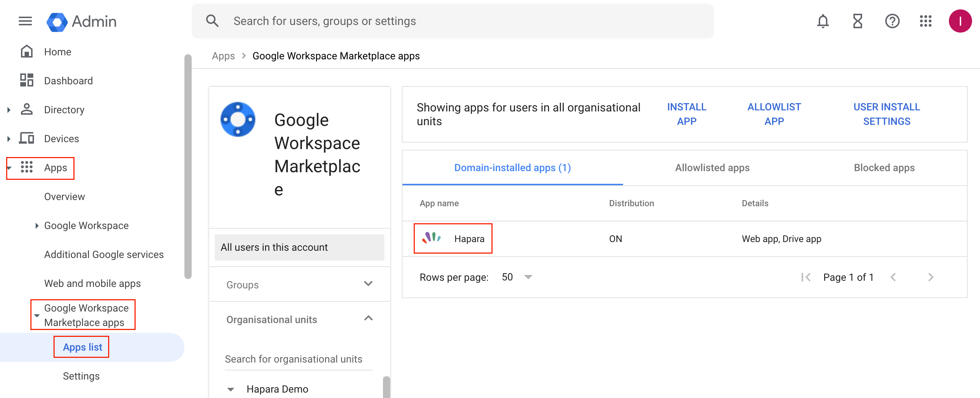Screen dimensions: 980x398
Task: Select All users in this account
Action: pos(299,247)
